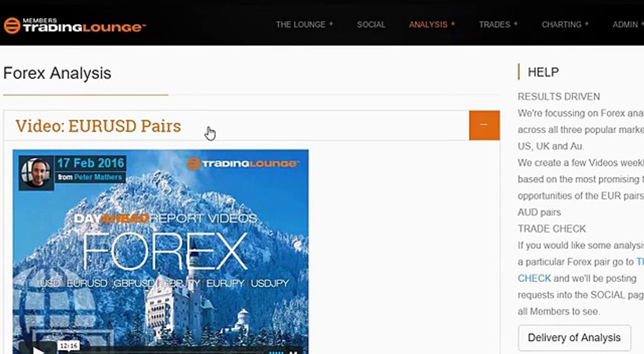Click the Delivery of Analysis button
The width and height of the screenshot is (644, 354).
click(x=574, y=338)
